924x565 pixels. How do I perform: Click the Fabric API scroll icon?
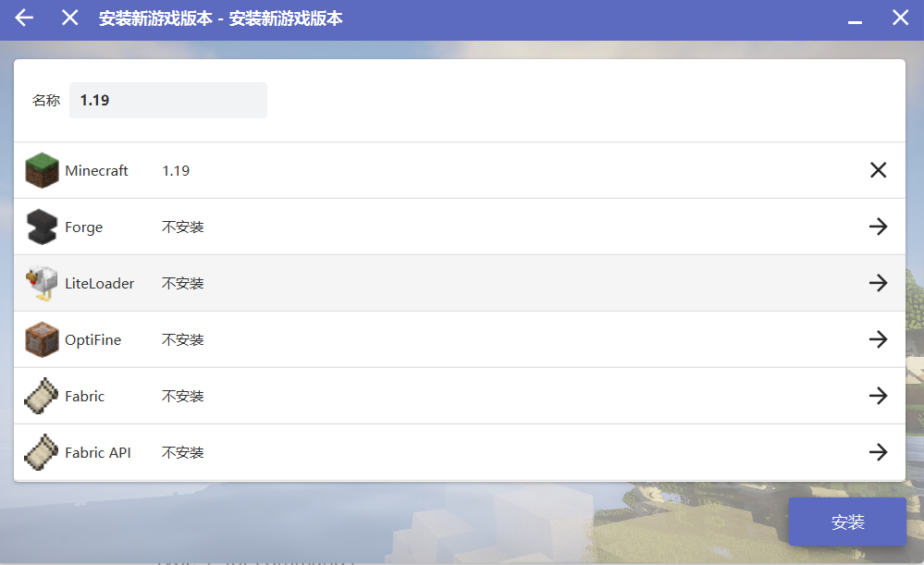(42, 452)
